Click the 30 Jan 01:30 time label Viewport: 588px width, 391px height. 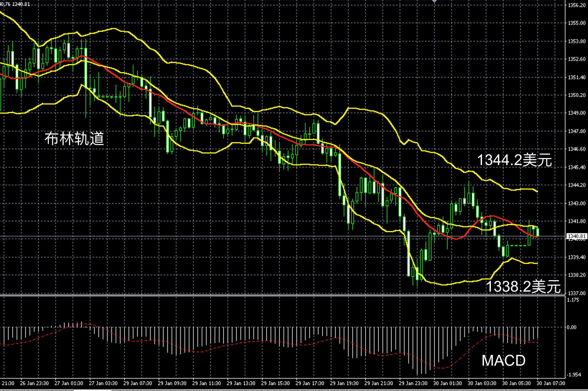click(x=448, y=383)
